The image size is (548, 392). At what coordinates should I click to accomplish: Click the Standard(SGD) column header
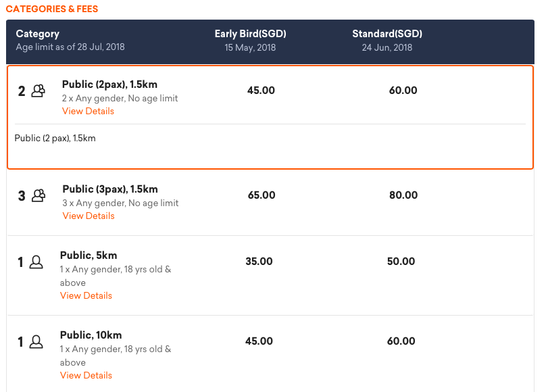coord(387,34)
